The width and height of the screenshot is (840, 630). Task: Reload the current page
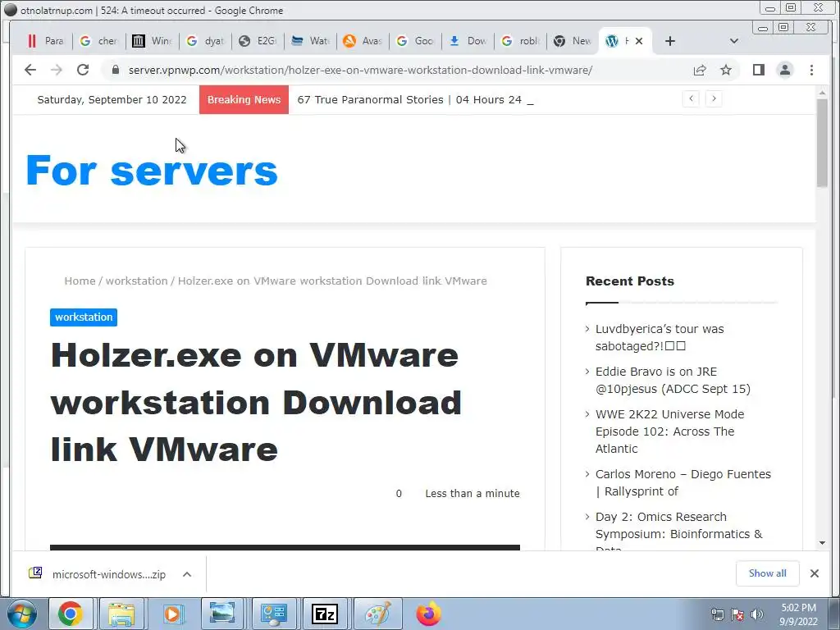pos(83,70)
